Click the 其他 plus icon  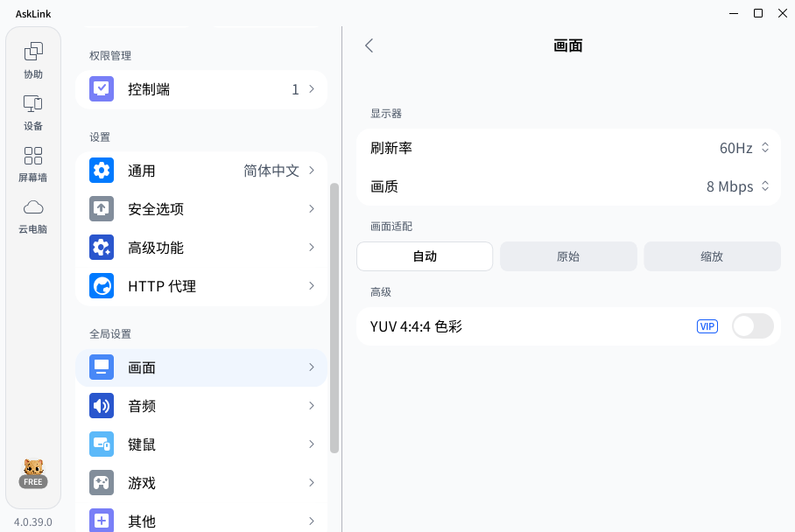(x=102, y=521)
